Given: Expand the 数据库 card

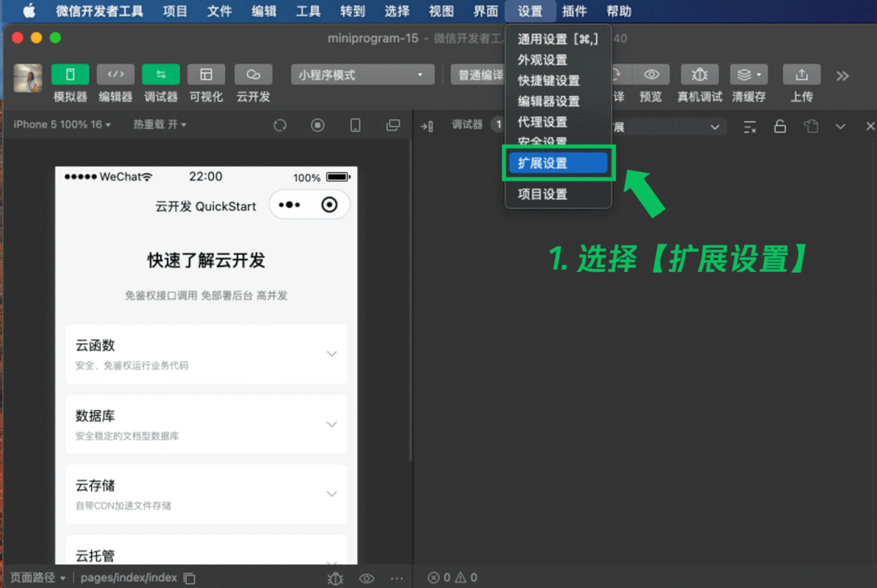Looking at the screenshot, I should point(206,424).
